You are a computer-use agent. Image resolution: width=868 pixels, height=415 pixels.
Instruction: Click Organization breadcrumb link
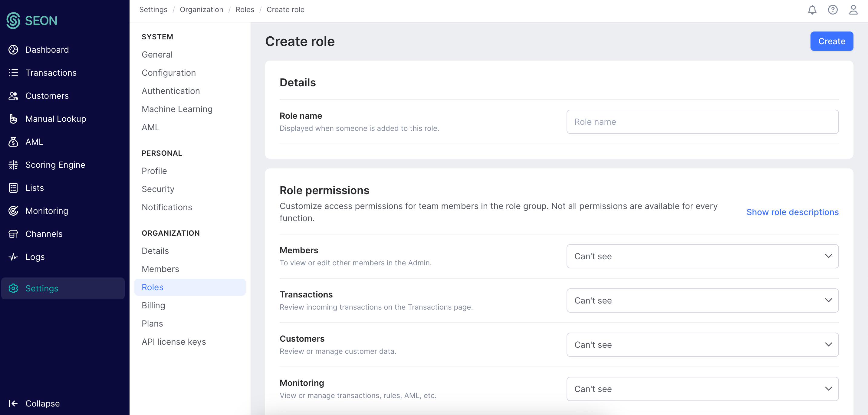point(202,9)
